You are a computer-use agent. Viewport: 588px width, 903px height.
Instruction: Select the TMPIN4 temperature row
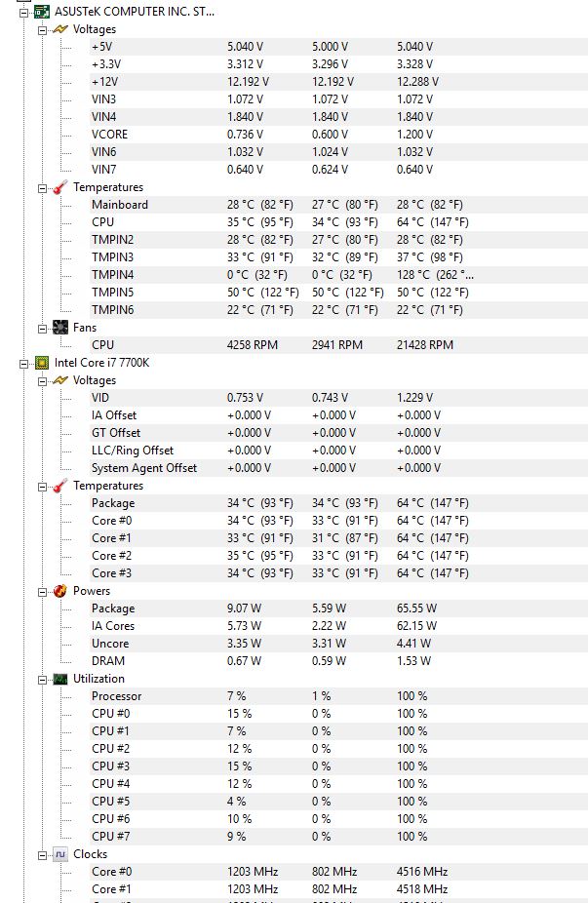[112, 275]
